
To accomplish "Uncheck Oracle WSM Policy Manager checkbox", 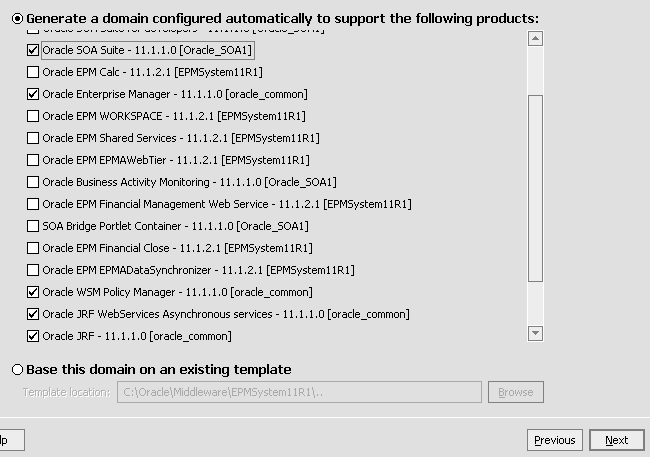I will (34, 292).
